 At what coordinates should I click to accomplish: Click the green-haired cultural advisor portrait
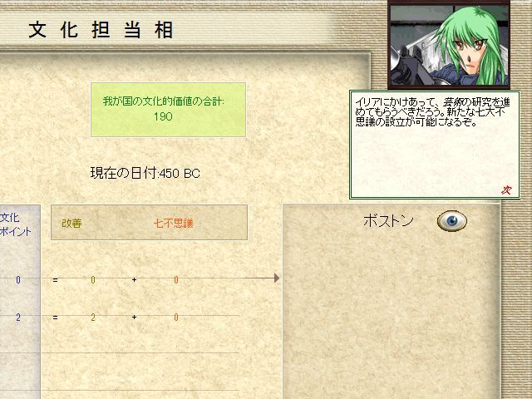(x=449, y=44)
